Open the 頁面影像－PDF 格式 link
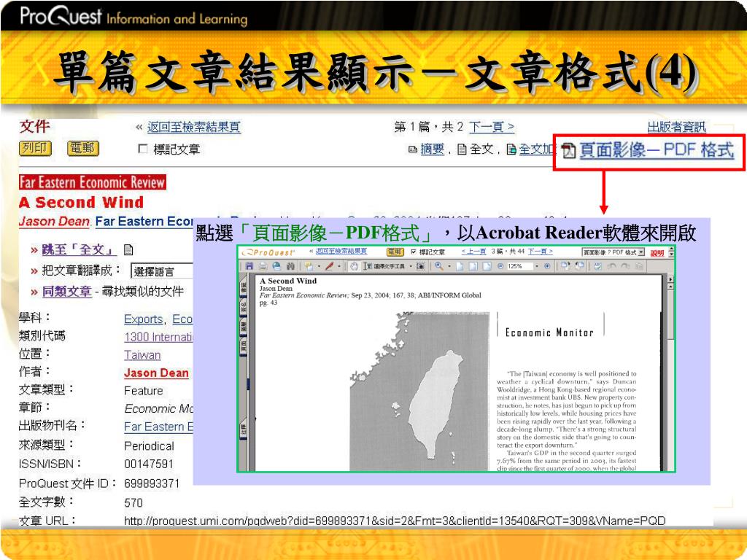Screen dimensions: 747x560 [x=657, y=150]
